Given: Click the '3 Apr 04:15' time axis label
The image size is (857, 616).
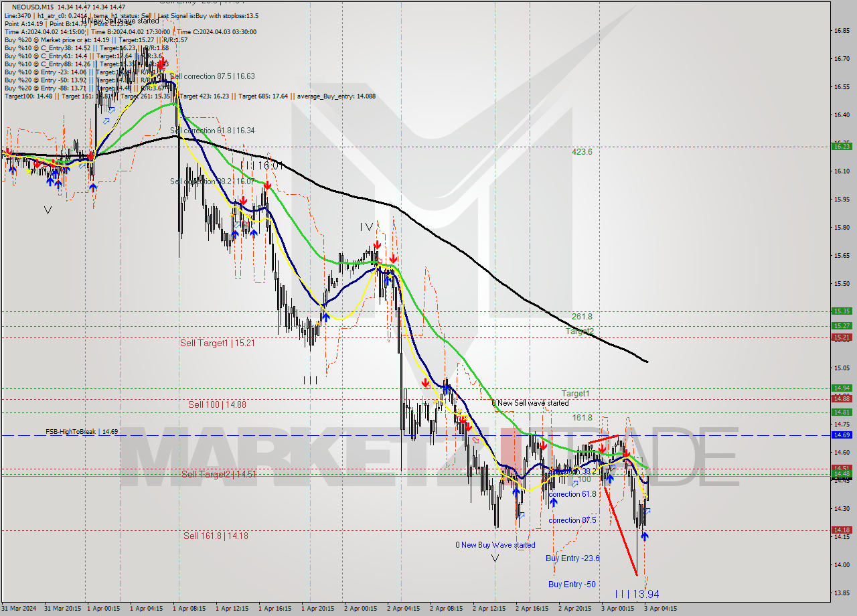Looking at the screenshot, I should 659,609.
